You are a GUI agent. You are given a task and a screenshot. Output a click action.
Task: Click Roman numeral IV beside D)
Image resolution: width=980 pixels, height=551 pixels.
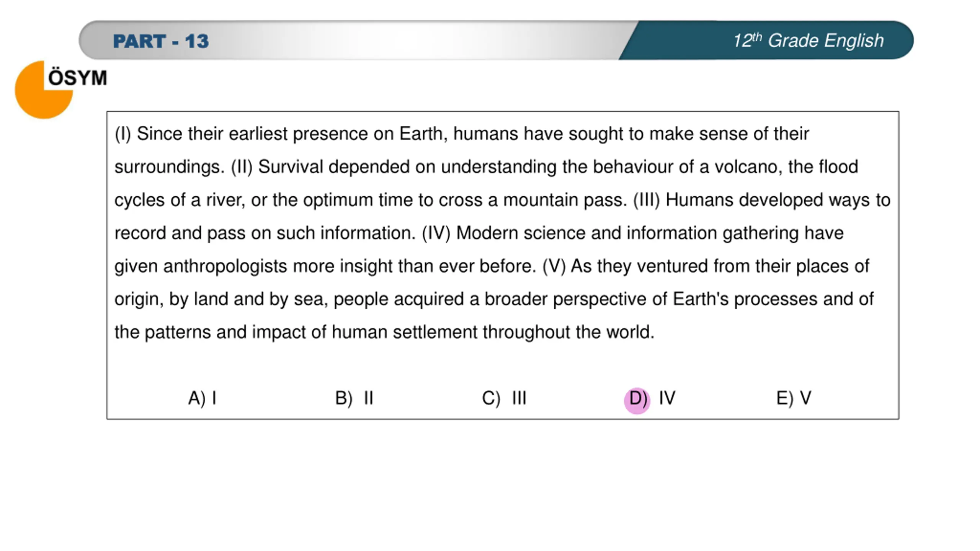[x=667, y=398]
